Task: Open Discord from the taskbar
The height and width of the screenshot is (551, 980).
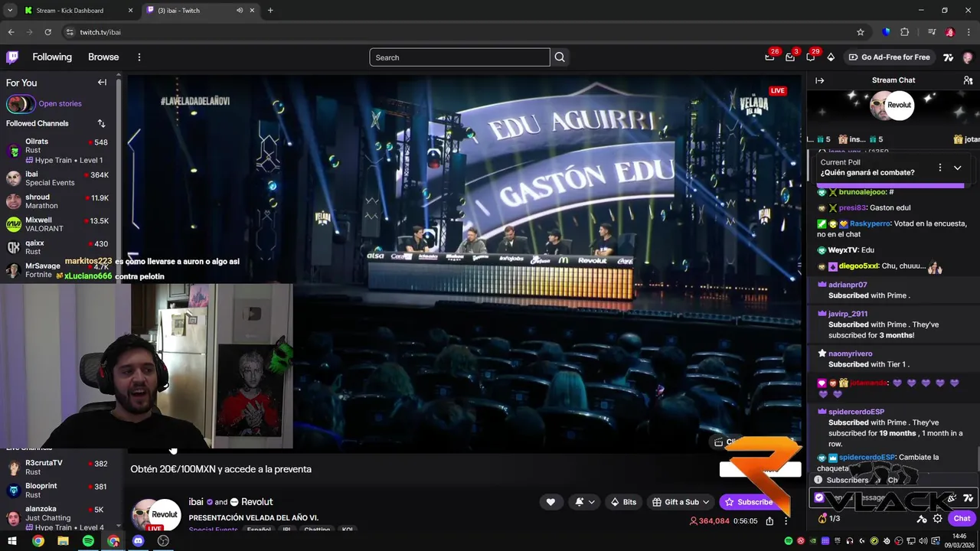Action: coord(138,541)
